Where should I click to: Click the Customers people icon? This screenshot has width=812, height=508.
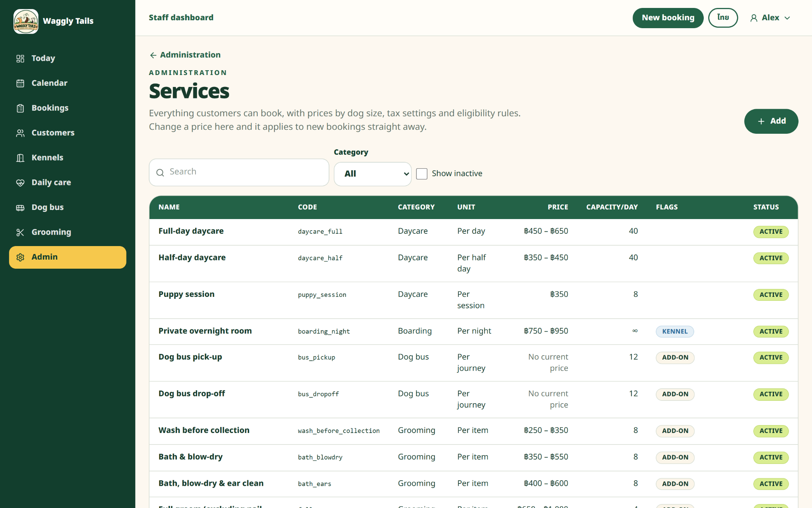[20, 133]
